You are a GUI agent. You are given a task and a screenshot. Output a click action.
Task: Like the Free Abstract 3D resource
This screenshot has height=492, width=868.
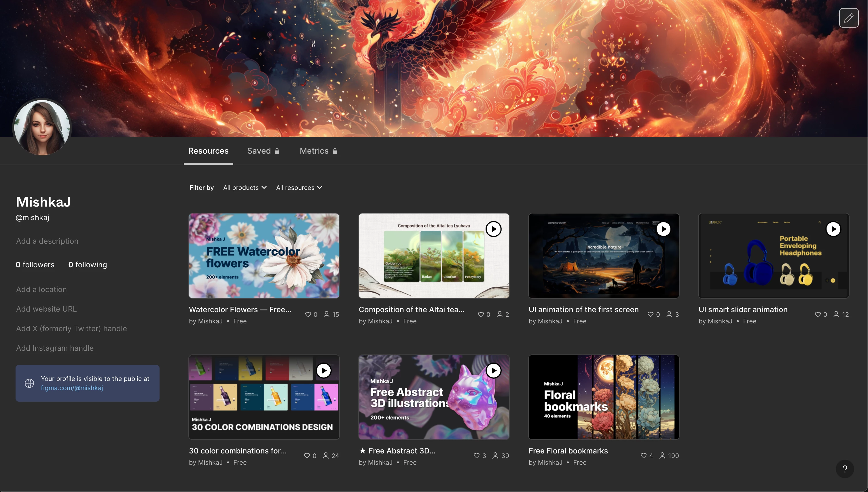click(476, 455)
